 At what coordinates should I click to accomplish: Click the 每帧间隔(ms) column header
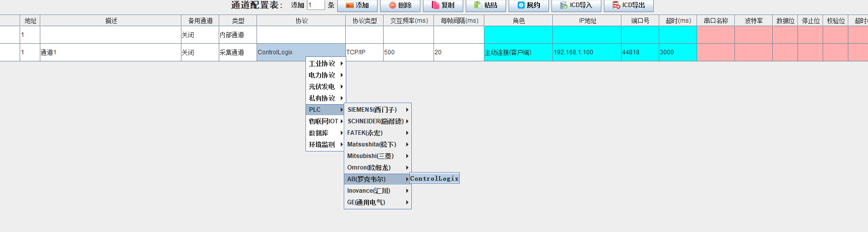pyautogui.click(x=459, y=21)
